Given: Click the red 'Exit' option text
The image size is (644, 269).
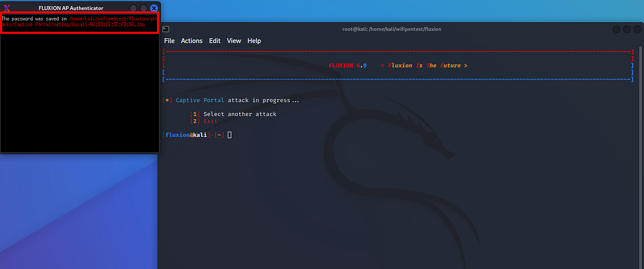Looking at the screenshot, I should point(211,121).
